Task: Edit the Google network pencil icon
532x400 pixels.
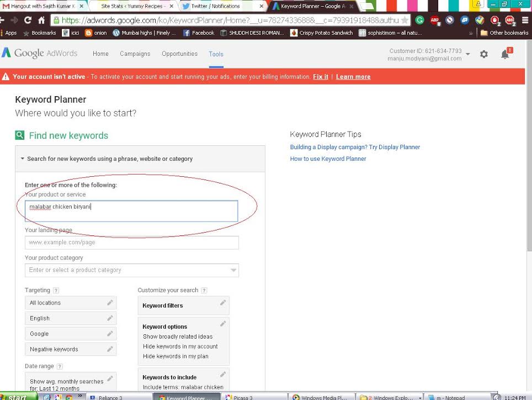Action: click(110, 334)
